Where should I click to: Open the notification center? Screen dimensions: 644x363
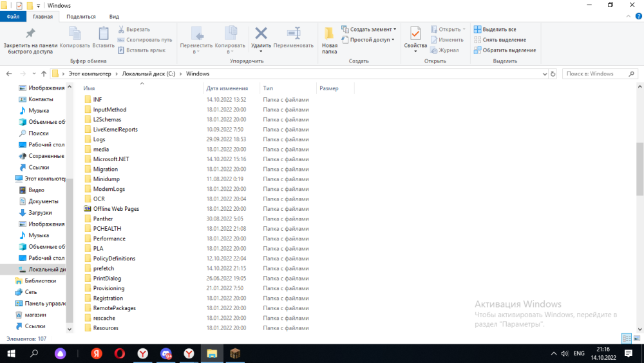click(629, 353)
